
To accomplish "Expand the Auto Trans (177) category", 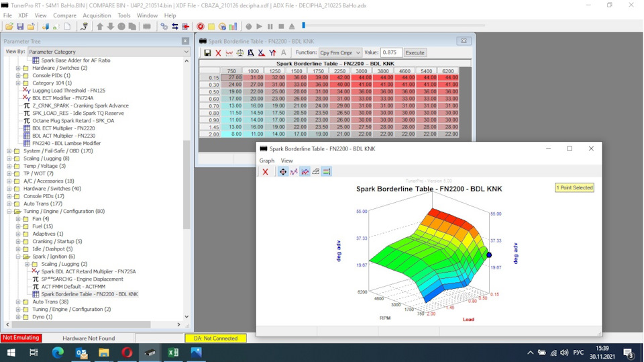I will (9, 203).
